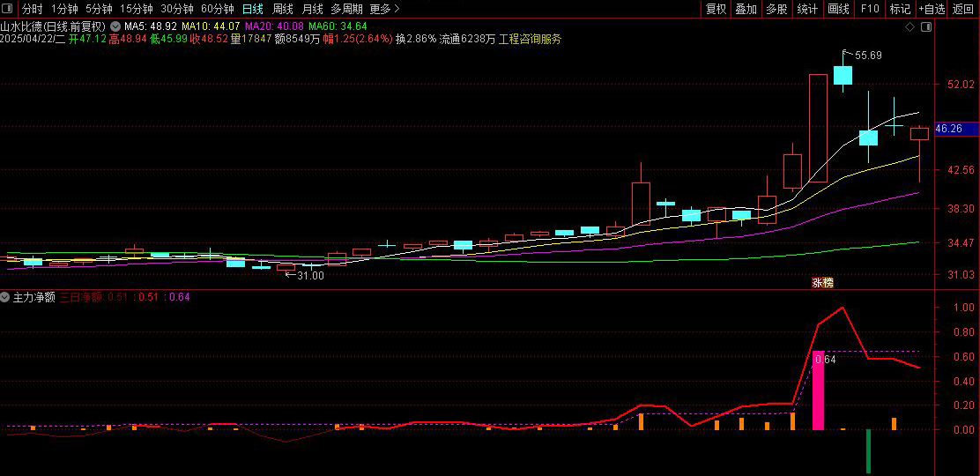Image resolution: width=980 pixels, height=476 pixels.
Task: Open the 叠加 overlay options
Action: [746, 9]
